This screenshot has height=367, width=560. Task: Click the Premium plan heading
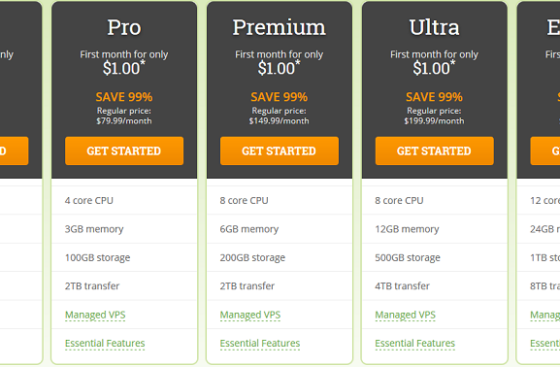tap(279, 27)
